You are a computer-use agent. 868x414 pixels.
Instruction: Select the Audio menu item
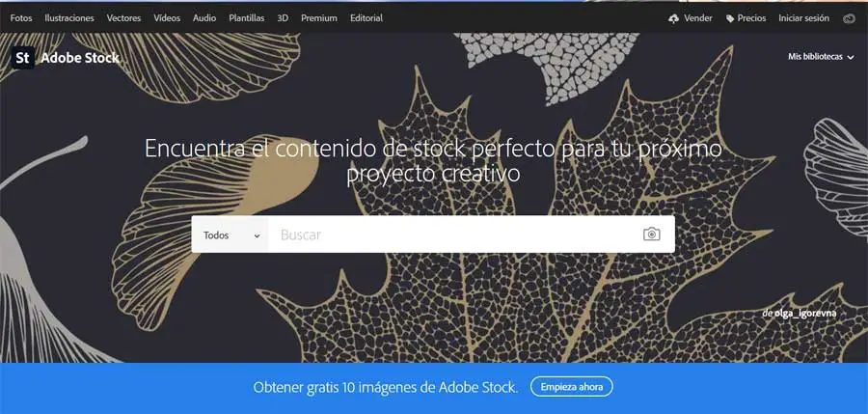pos(204,18)
